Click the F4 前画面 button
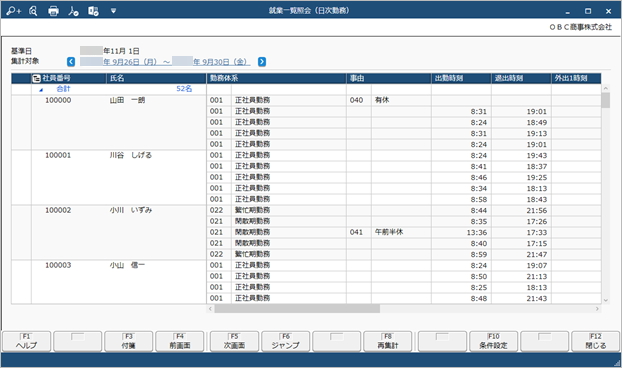622x368 pixels. tap(180, 341)
